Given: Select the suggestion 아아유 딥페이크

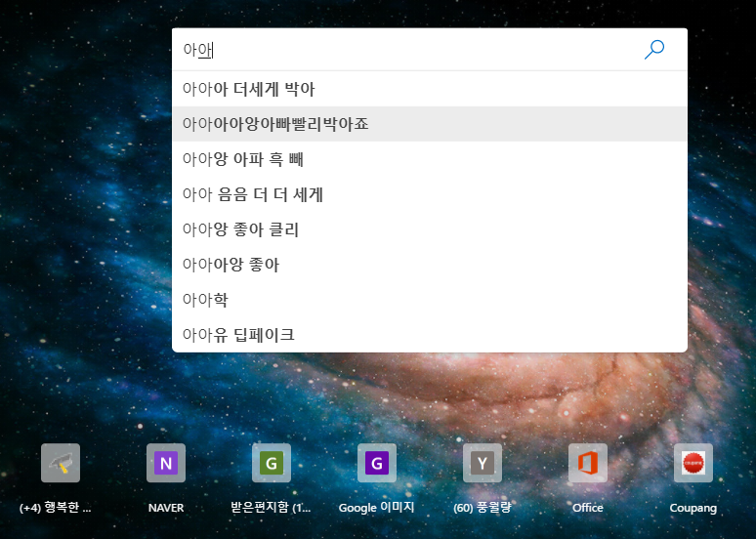Looking at the screenshot, I should click(x=430, y=335).
